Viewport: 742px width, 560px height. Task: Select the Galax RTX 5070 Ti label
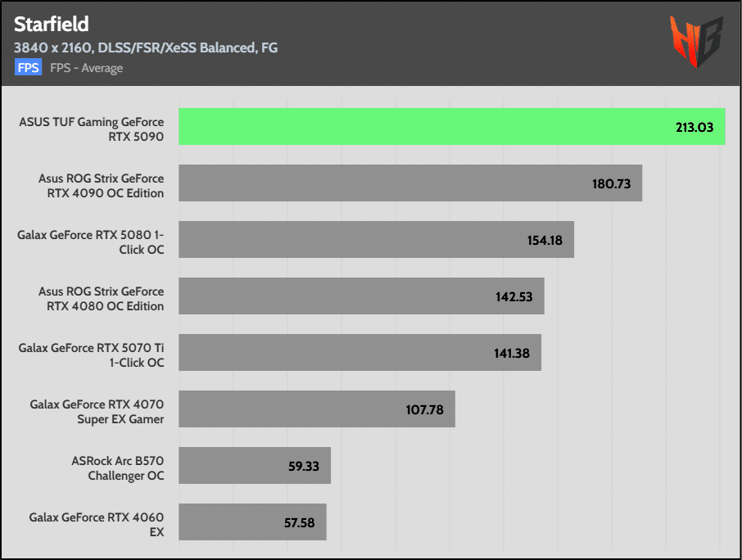point(92,355)
